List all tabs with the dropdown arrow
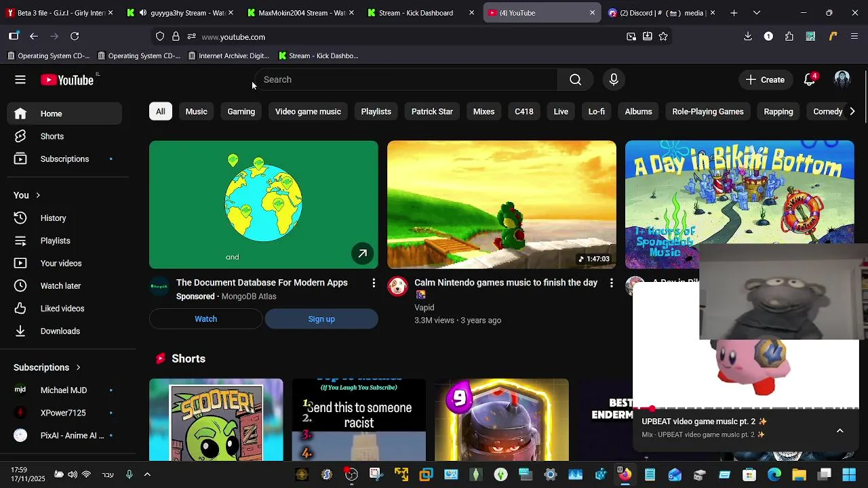 point(757,13)
